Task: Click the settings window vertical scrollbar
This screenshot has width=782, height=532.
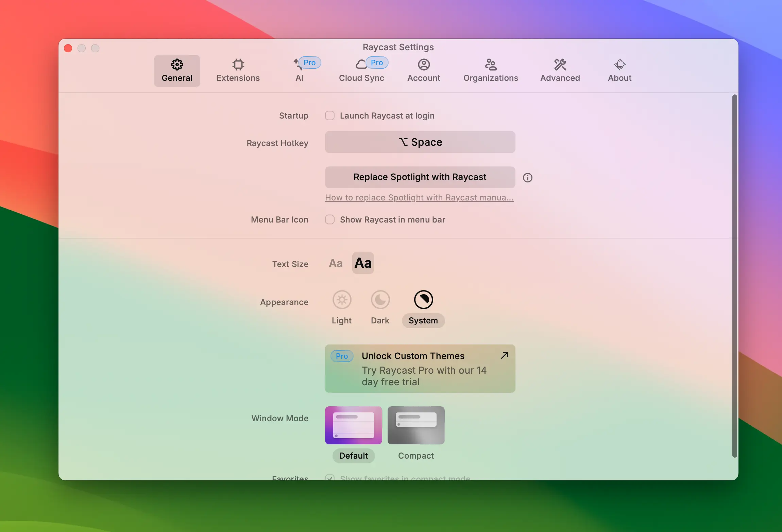Action: click(734, 276)
